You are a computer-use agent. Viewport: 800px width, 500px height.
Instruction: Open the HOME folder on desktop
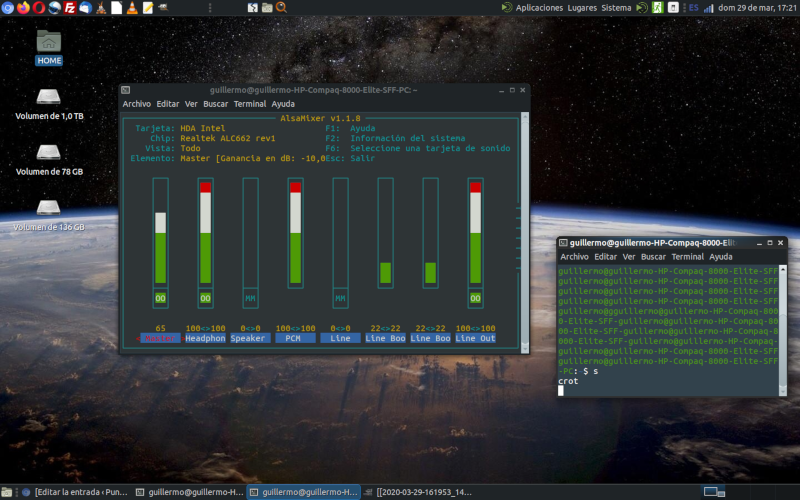49,46
